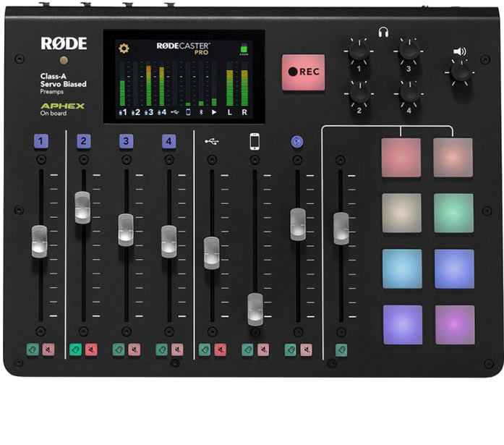Viewport: 504px width, 445px height.
Task: Toggle solo on USB channel
Action: tap(205, 349)
